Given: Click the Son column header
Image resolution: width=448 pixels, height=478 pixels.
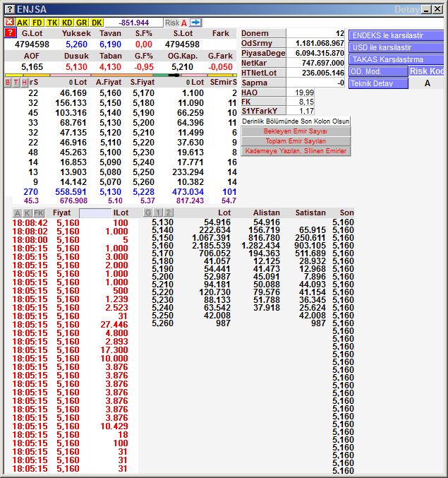Looking at the screenshot, I should point(346,213).
